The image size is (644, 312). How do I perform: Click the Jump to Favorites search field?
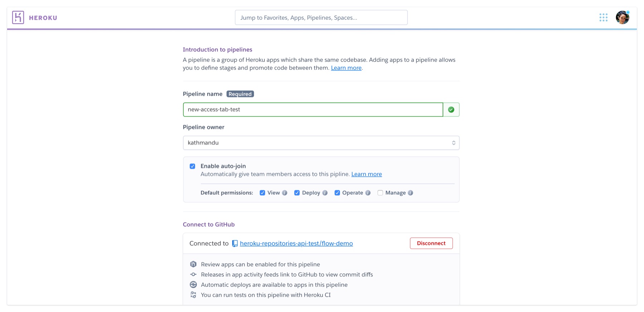click(321, 17)
